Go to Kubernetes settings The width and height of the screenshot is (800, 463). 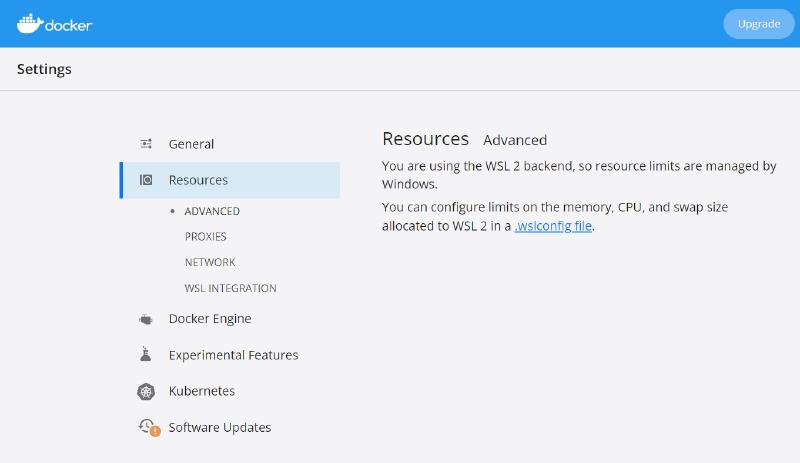coord(202,391)
